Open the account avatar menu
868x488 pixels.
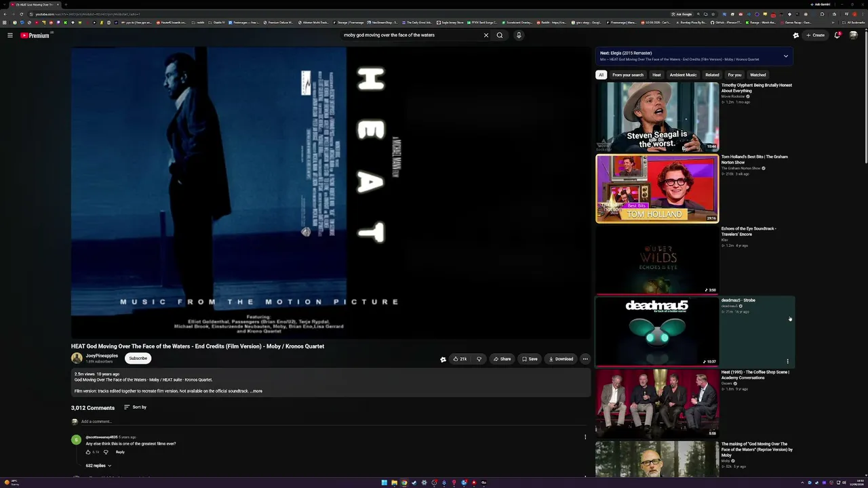(x=854, y=35)
